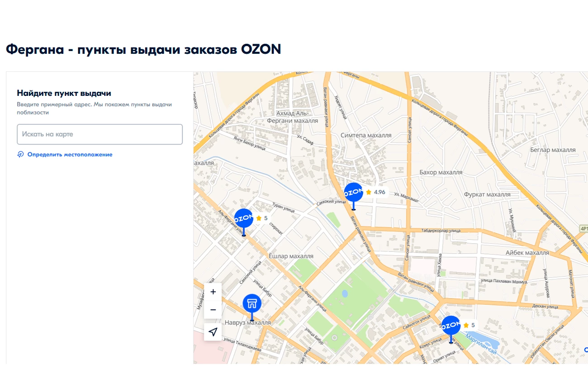Viewport: 588px width, 392px height.
Task: Click Фуркат махалля label on map
Action: tap(487, 194)
